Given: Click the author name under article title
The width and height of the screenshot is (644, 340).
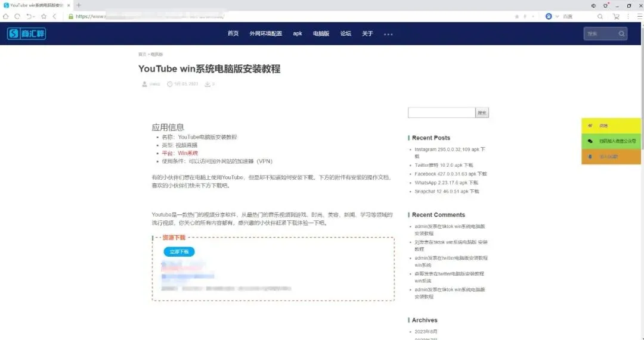Looking at the screenshot, I should click(x=155, y=84).
